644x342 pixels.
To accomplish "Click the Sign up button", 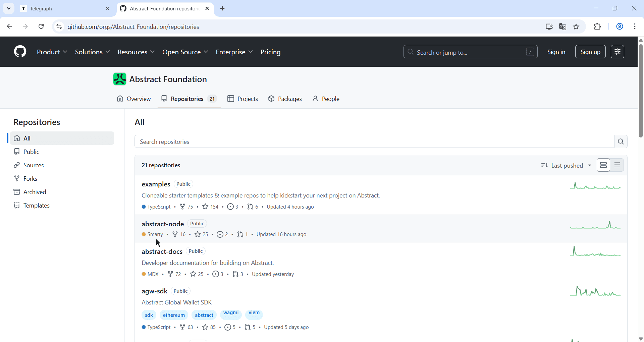I will tap(590, 52).
